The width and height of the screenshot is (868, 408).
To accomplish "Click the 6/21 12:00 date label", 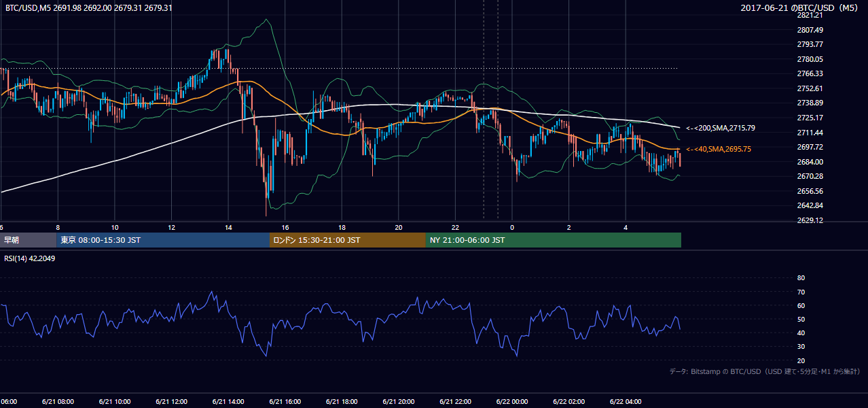I will point(171,401).
